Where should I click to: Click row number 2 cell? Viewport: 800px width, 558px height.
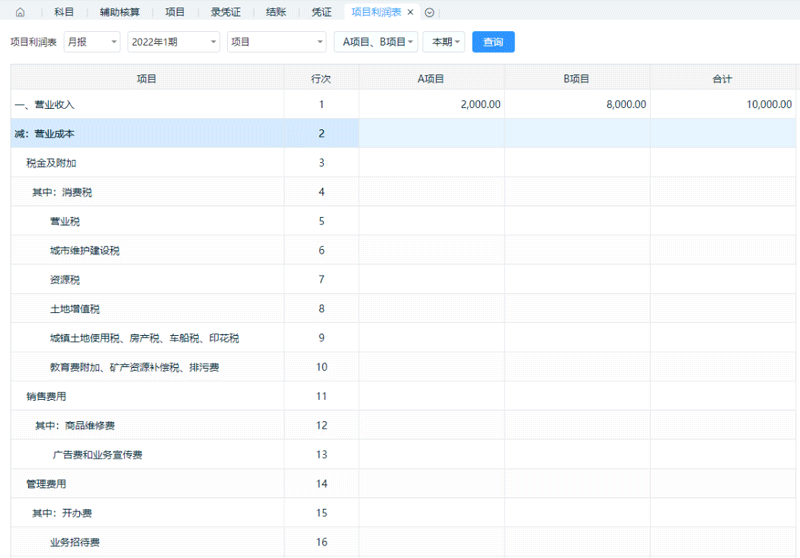(321, 134)
